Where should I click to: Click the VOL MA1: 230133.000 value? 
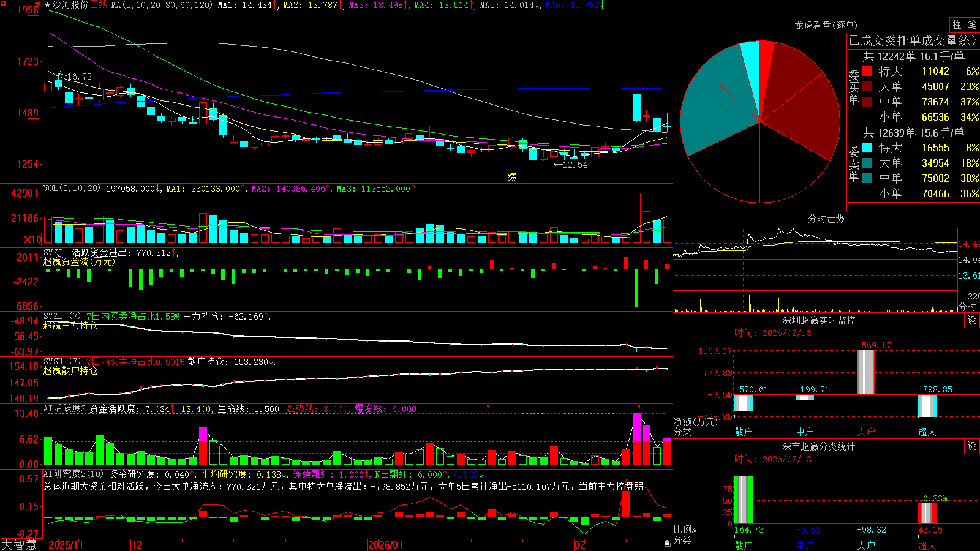[203, 189]
